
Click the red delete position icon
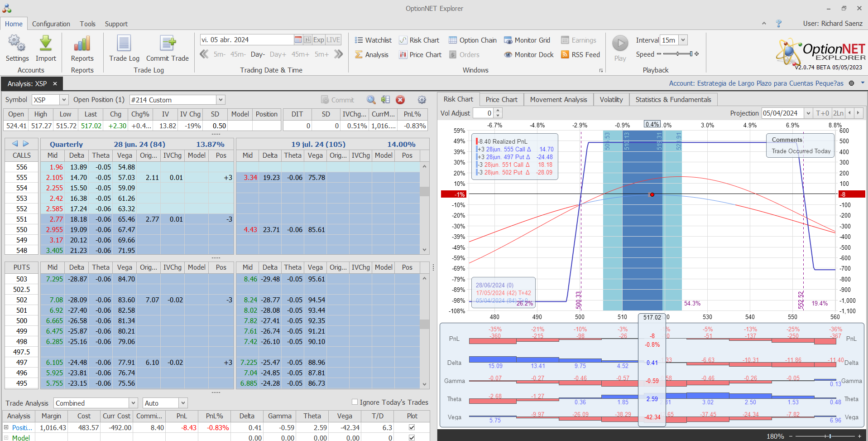pyautogui.click(x=400, y=100)
